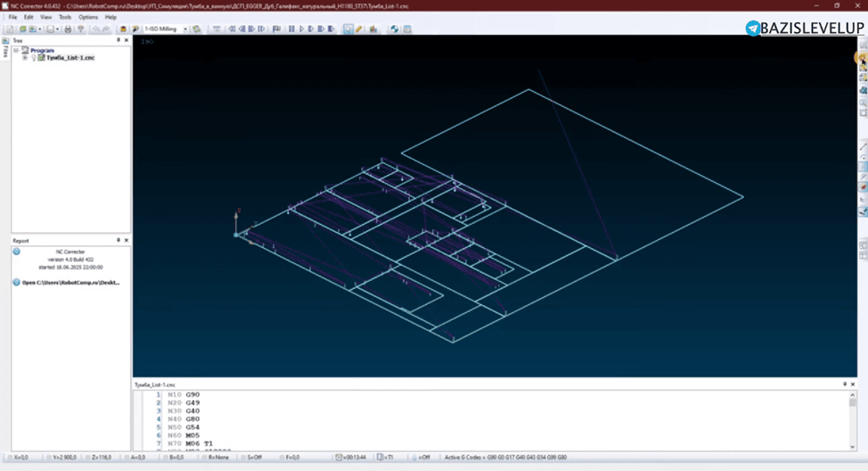Click the line tool in right toolbar
This screenshot has width=868, height=471.
pos(863,146)
